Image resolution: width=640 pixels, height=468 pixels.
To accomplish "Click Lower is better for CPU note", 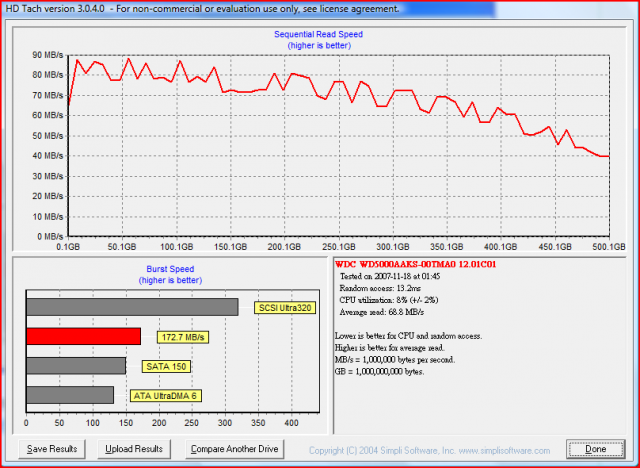I will (x=409, y=336).
